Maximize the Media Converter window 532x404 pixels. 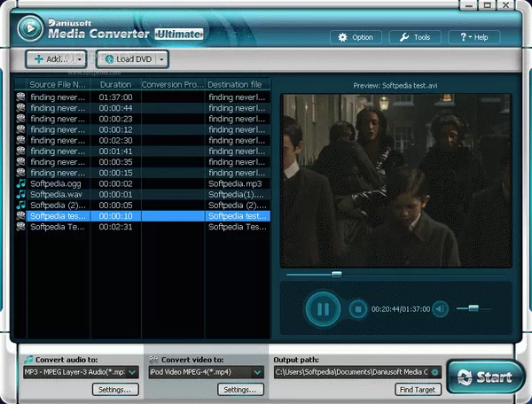click(488, 5)
